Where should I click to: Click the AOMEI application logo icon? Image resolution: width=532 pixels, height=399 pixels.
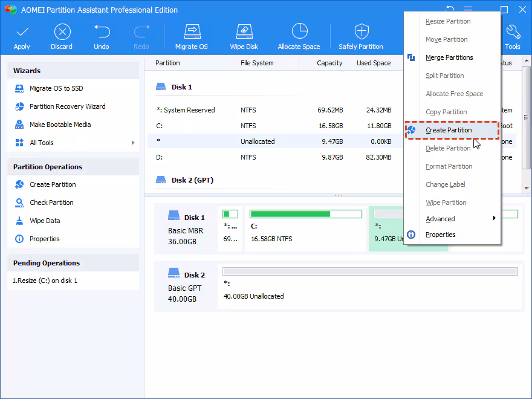tap(10, 10)
